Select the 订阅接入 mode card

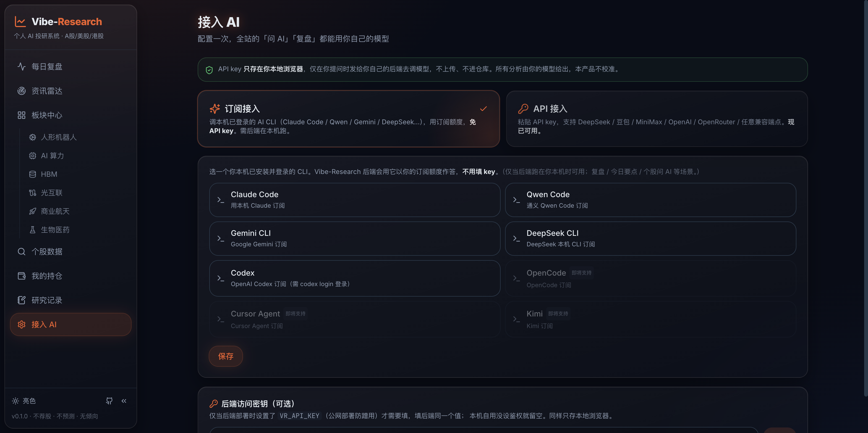(x=348, y=119)
